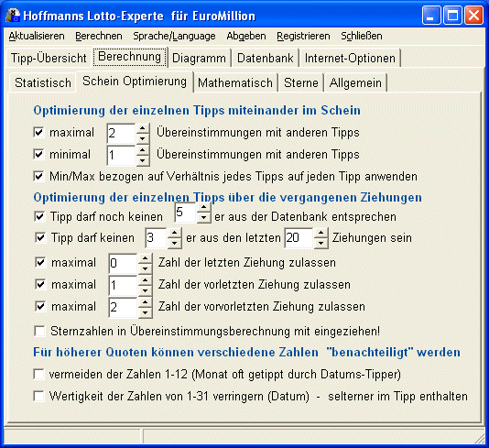Uncheck maximal Zahl der vorletzten Ziehung
This screenshot has width=489, height=448.
point(40,284)
